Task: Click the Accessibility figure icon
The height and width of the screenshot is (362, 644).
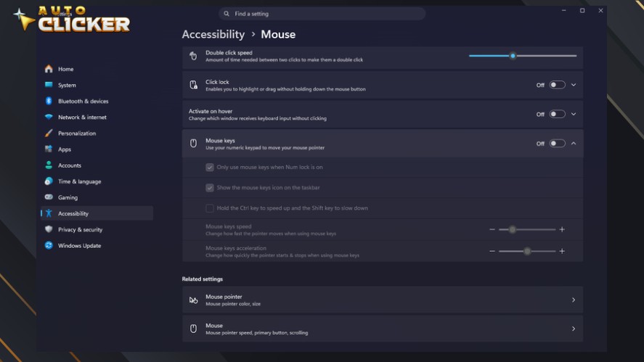Action: coord(49,213)
